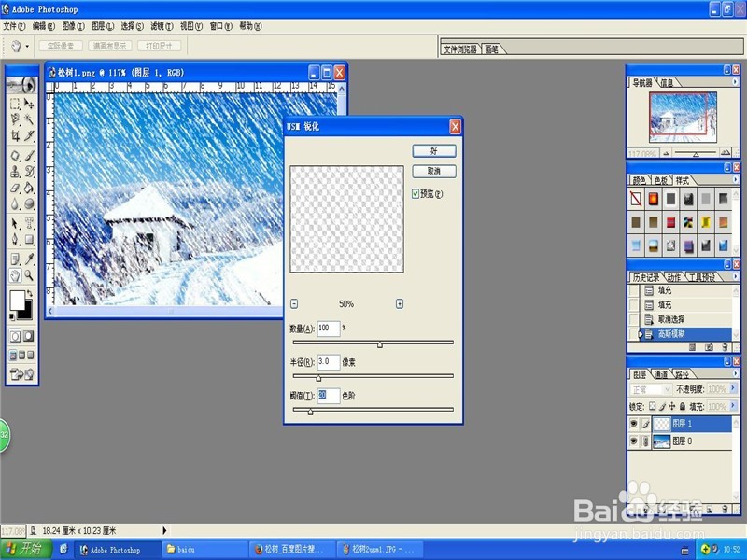
Task: Click the 半径 radius slider handle
Action: pyautogui.click(x=318, y=378)
